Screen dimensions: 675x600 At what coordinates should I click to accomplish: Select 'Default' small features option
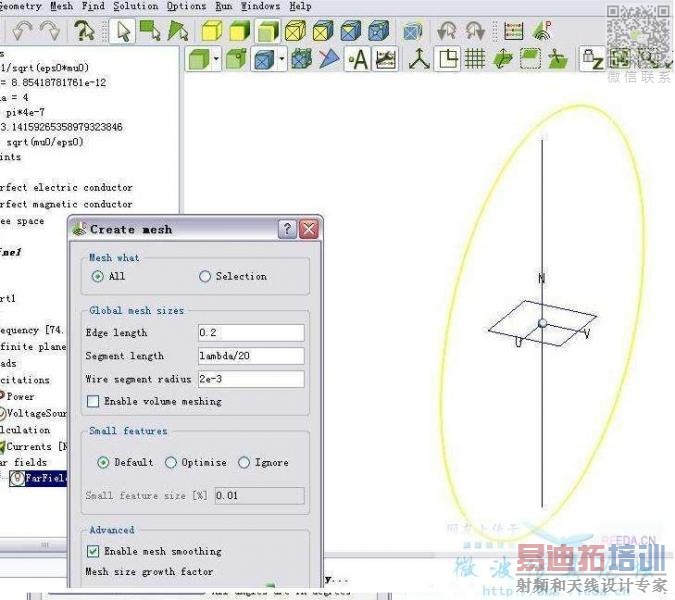click(x=103, y=463)
